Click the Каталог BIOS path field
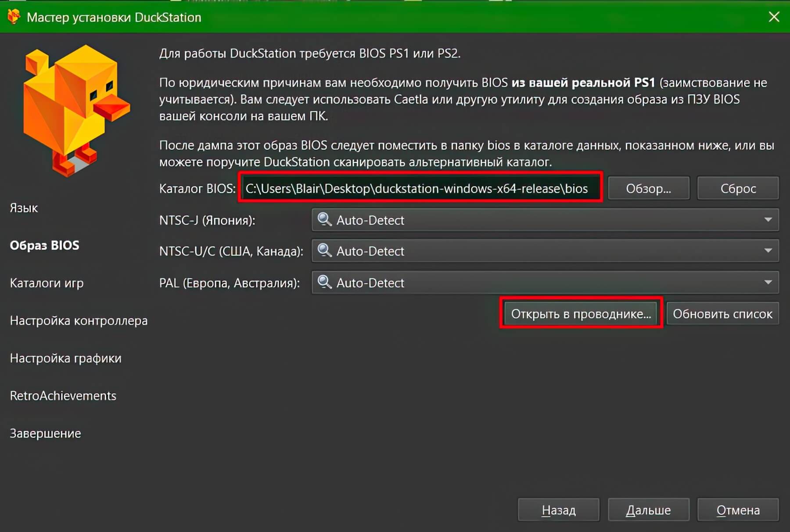This screenshot has width=790, height=532. (x=420, y=188)
